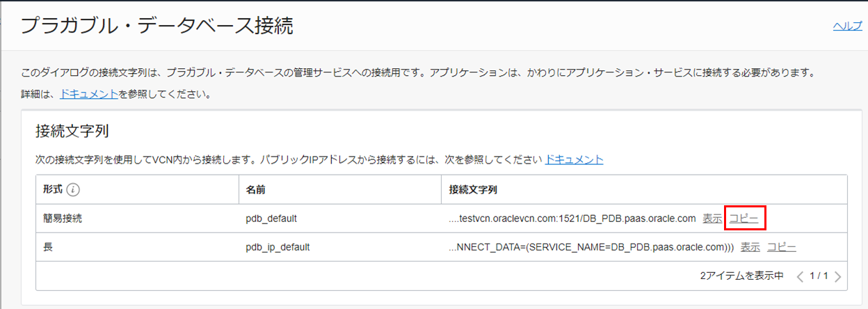Viewport: 868px width, 309px height.
Task: Open the ドキュメント link after 詳細は
Action: coord(89,93)
